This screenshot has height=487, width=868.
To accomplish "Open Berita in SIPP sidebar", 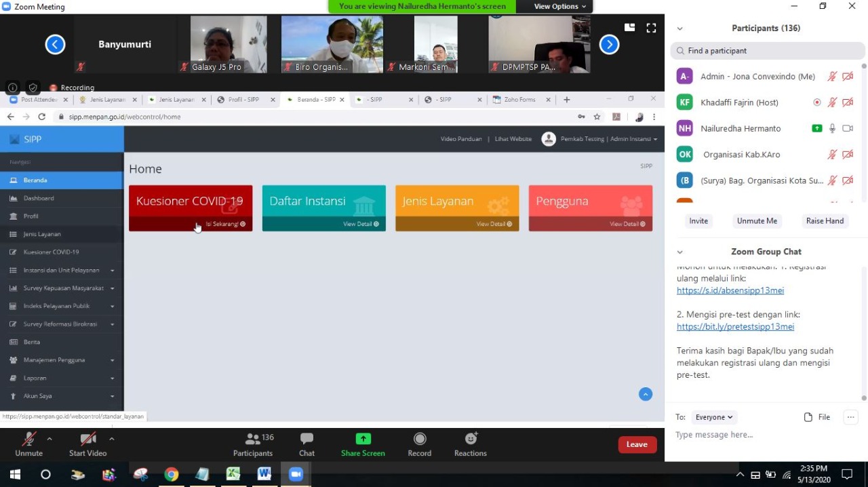I will 62,342.
